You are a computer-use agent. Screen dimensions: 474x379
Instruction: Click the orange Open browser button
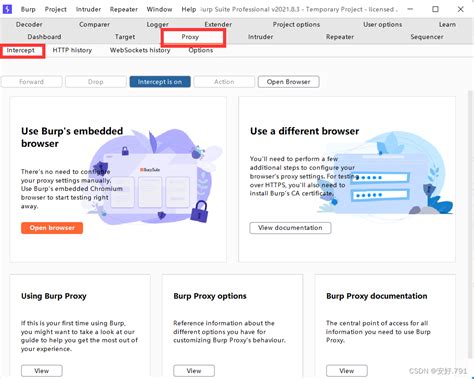click(x=52, y=228)
